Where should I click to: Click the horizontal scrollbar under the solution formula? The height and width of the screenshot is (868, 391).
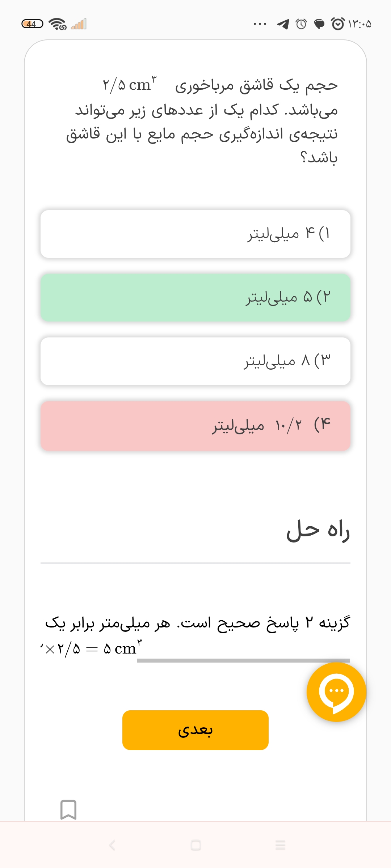coord(243,660)
